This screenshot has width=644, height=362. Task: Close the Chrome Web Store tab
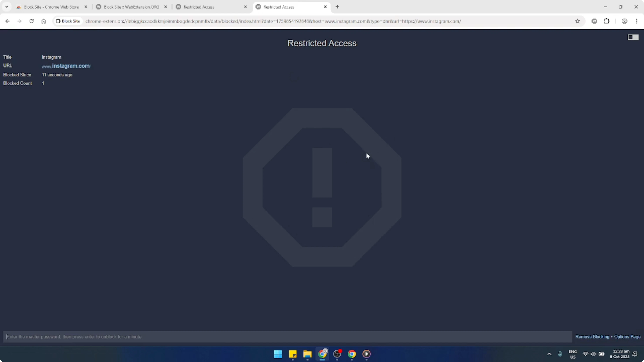click(x=86, y=7)
